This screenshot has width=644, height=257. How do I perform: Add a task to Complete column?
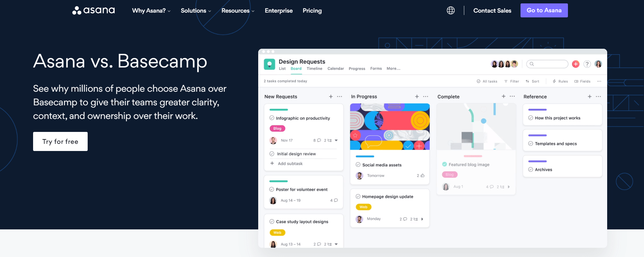click(x=503, y=96)
